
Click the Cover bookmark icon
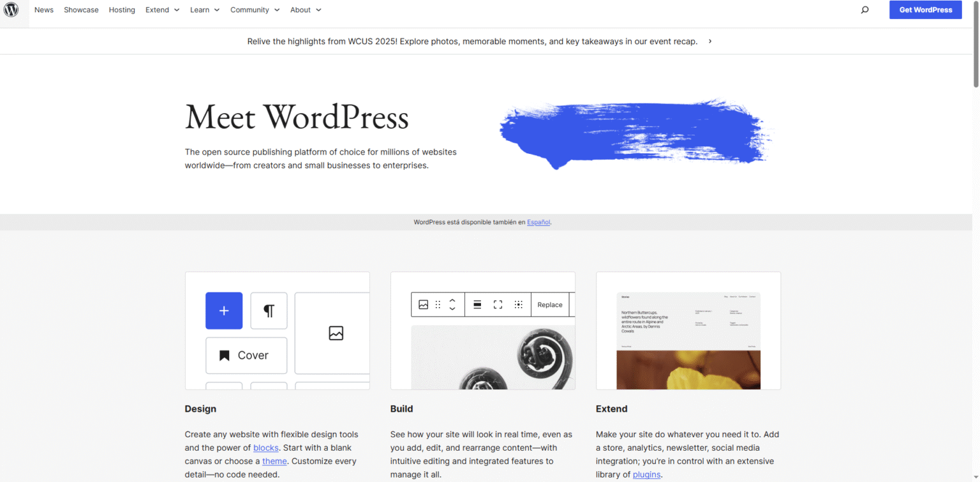224,356
